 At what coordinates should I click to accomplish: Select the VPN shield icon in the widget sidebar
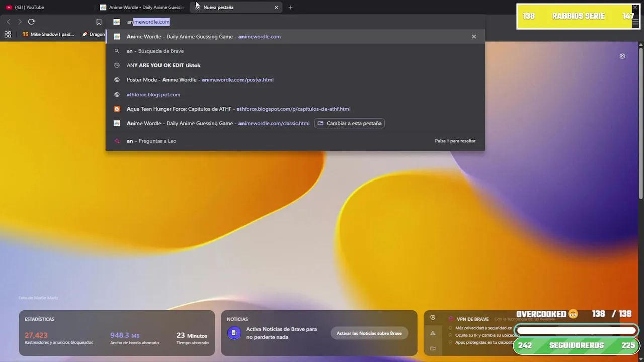pyautogui.click(x=433, y=318)
